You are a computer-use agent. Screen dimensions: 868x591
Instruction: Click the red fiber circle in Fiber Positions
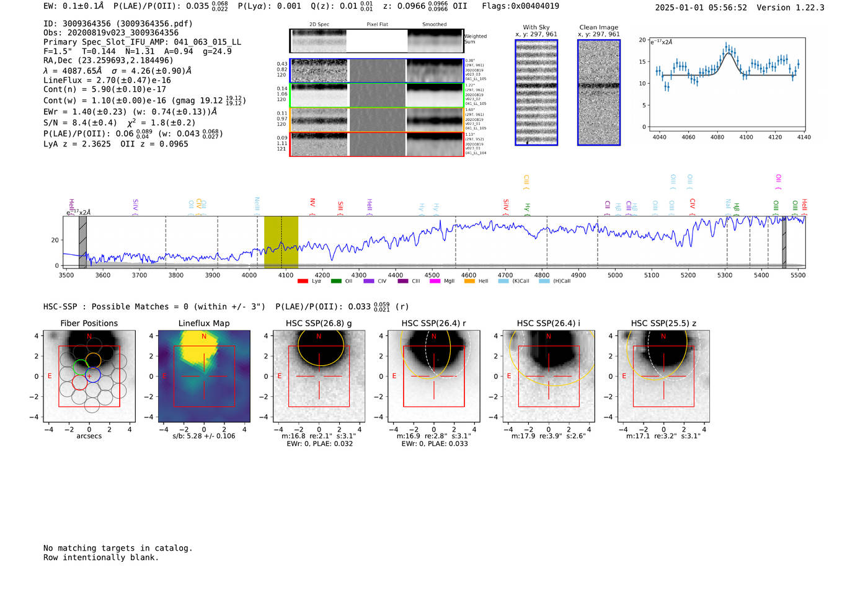click(x=79, y=382)
